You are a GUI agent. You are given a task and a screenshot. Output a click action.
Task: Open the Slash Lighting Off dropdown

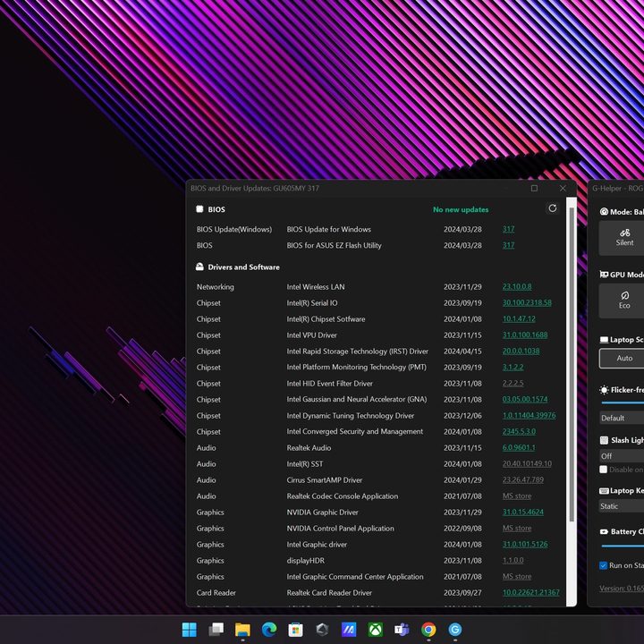[622, 456]
